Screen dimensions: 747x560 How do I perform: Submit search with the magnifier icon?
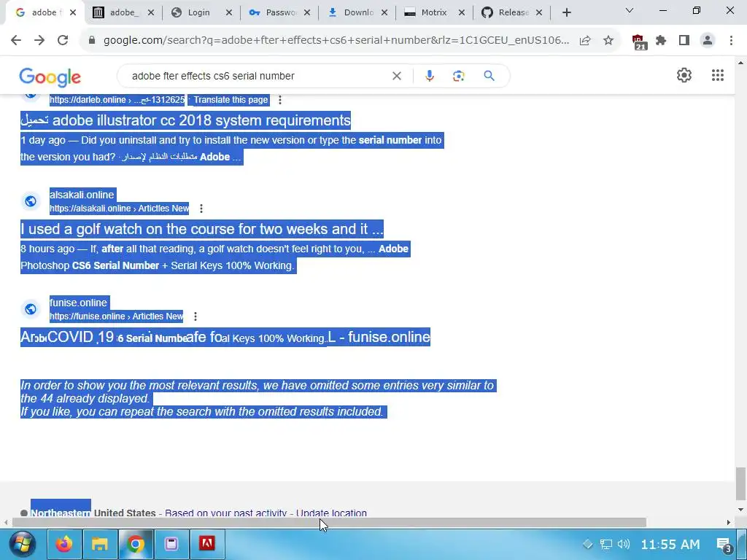[x=489, y=76]
